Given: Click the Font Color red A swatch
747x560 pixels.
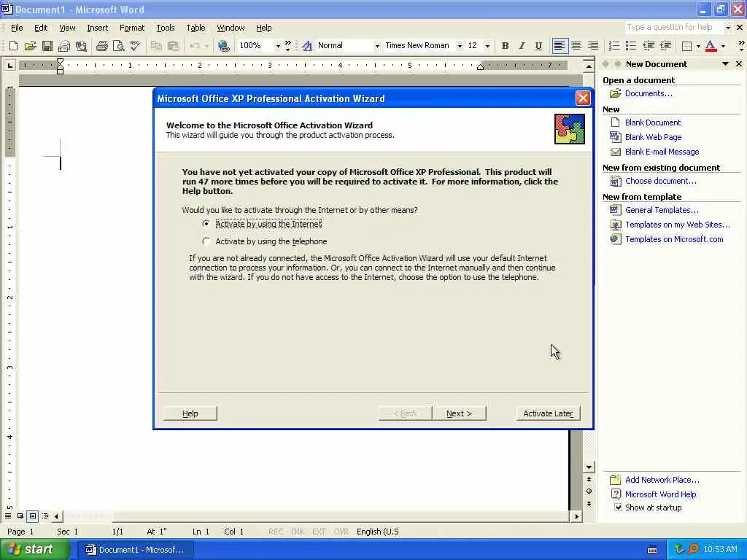Looking at the screenshot, I should pyautogui.click(x=711, y=46).
